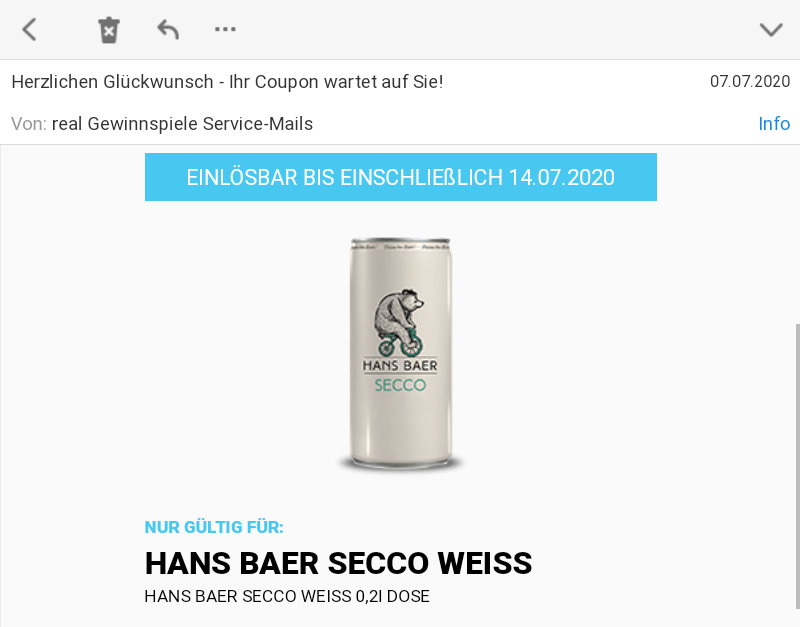The image size is (800, 627).
Task: Click the HANS BAER text on can
Action: click(400, 365)
